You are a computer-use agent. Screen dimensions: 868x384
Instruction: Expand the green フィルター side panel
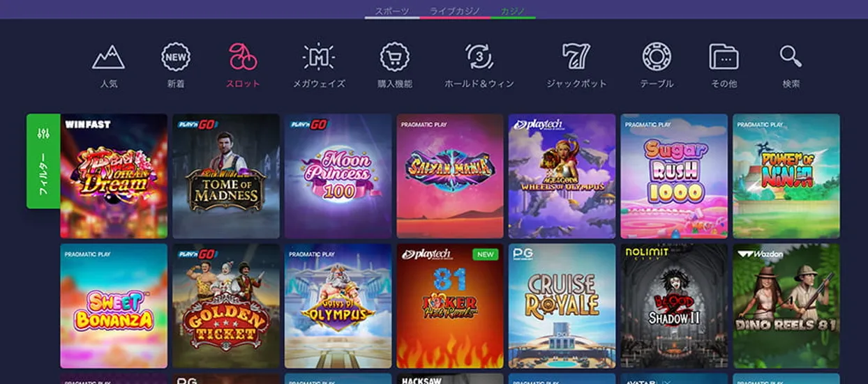point(43,161)
